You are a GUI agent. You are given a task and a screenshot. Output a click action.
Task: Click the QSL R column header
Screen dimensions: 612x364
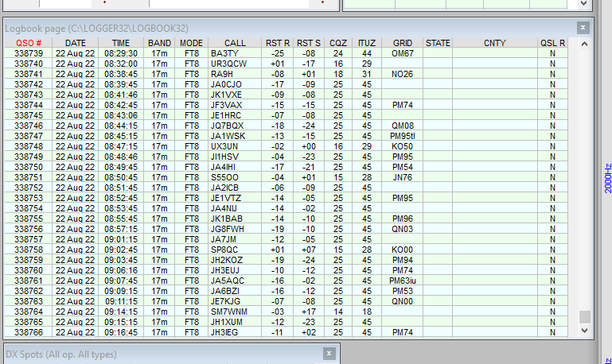point(552,43)
